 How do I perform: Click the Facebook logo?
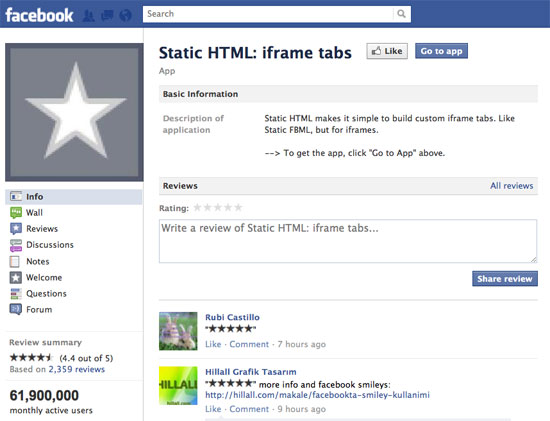coord(39,15)
